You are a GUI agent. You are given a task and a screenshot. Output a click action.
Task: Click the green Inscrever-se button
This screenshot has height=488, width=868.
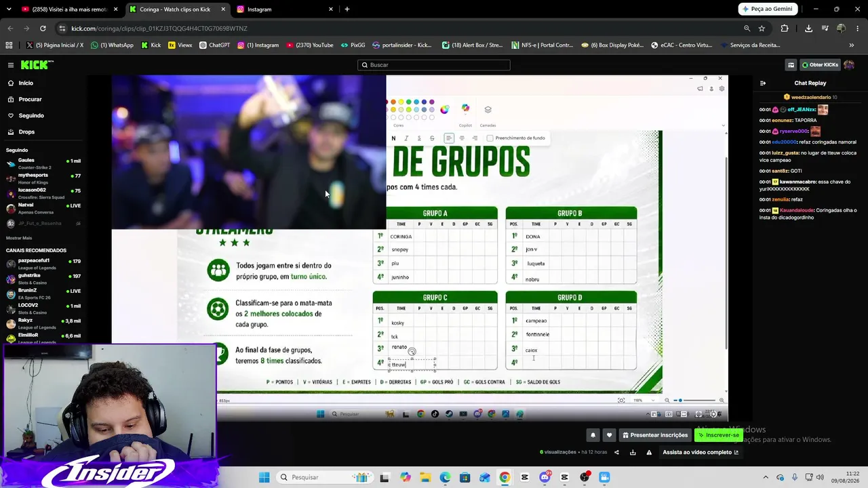point(718,435)
